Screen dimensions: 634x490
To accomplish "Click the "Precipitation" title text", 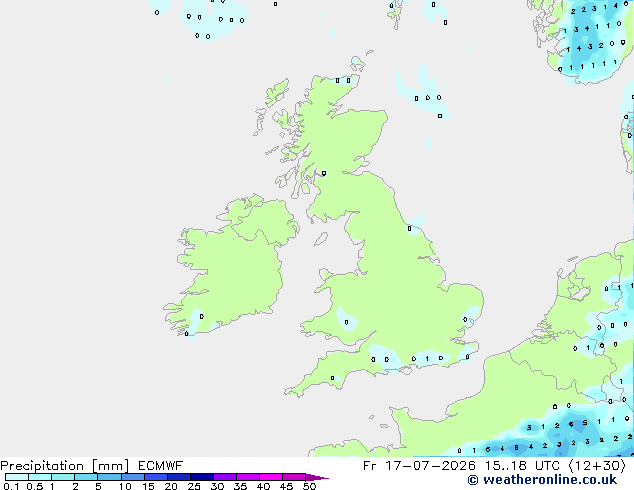I will pos(42,466).
